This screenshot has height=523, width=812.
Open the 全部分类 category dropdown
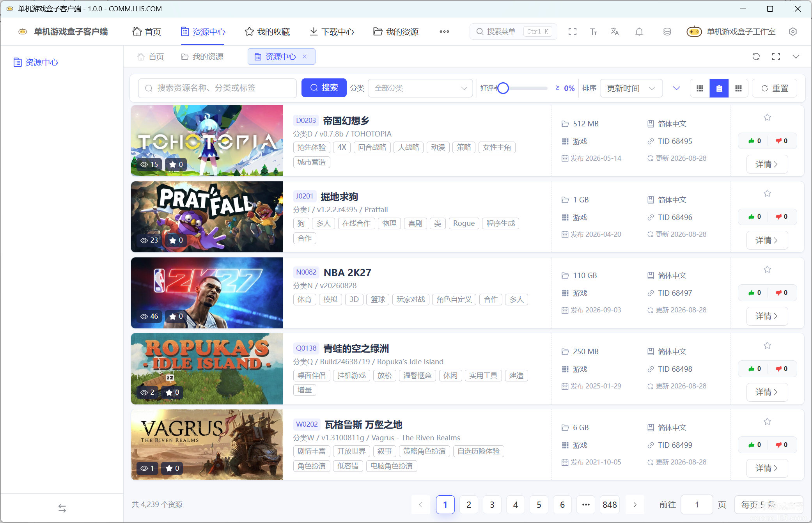420,88
